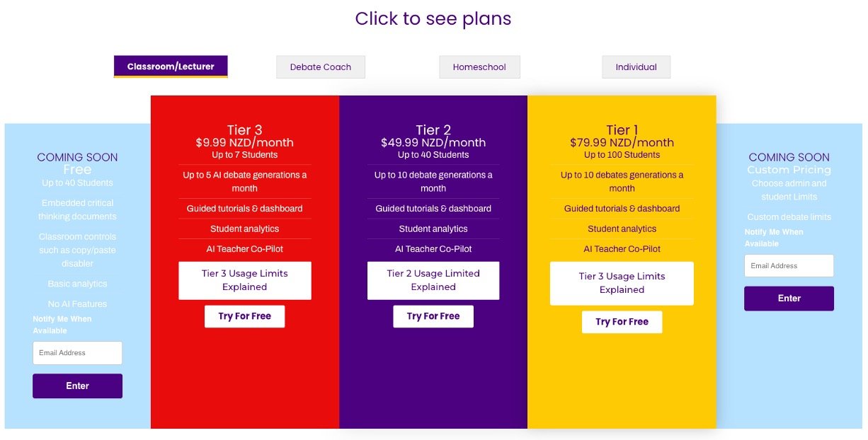This screenshot has height=440, width=868.
Task: Switch to the Debate Coach tab
Action: coord(321,67)
